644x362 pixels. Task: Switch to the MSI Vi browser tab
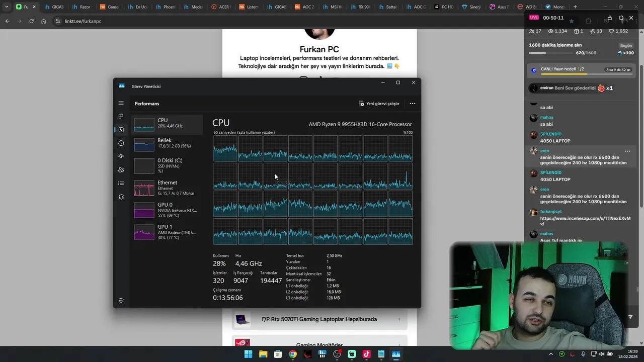click(x=332, y=7)
